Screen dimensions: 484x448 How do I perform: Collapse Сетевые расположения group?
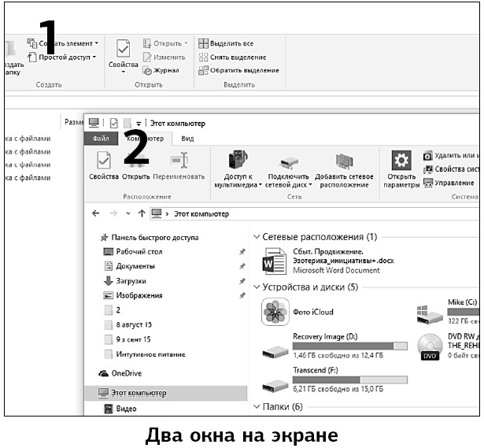point(257,237)
